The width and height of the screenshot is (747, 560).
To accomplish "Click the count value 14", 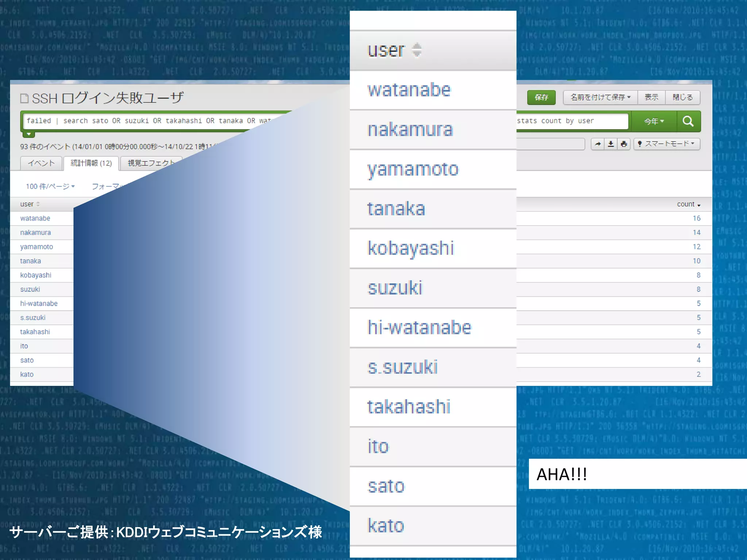I will (697, 233).
